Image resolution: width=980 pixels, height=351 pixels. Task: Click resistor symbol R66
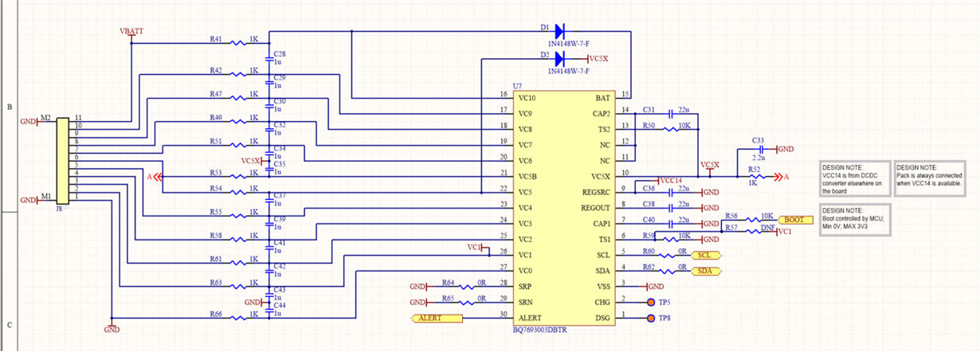point(240,318)
